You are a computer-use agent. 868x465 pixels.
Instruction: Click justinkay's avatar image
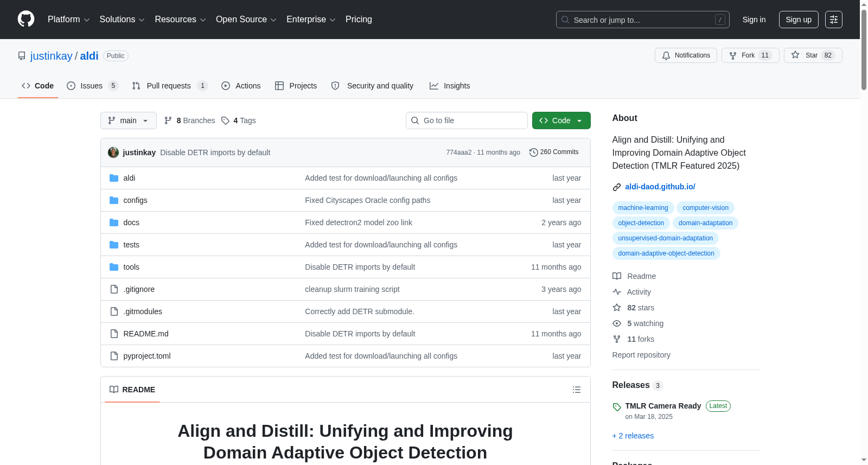[x=113, y=152]
